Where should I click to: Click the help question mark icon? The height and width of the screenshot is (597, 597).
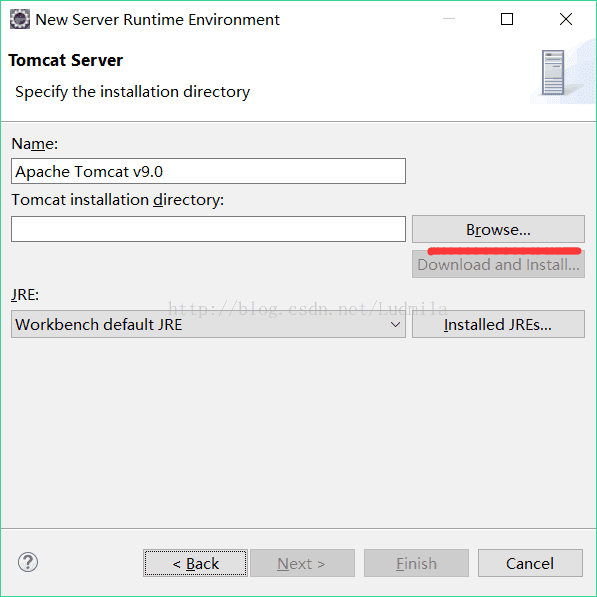click(x=28, y=562)
